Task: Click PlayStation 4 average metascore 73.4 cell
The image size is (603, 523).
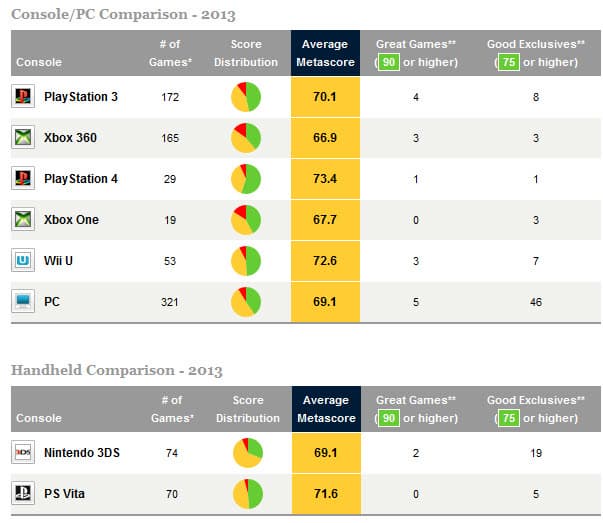Action: click(324, 179)
